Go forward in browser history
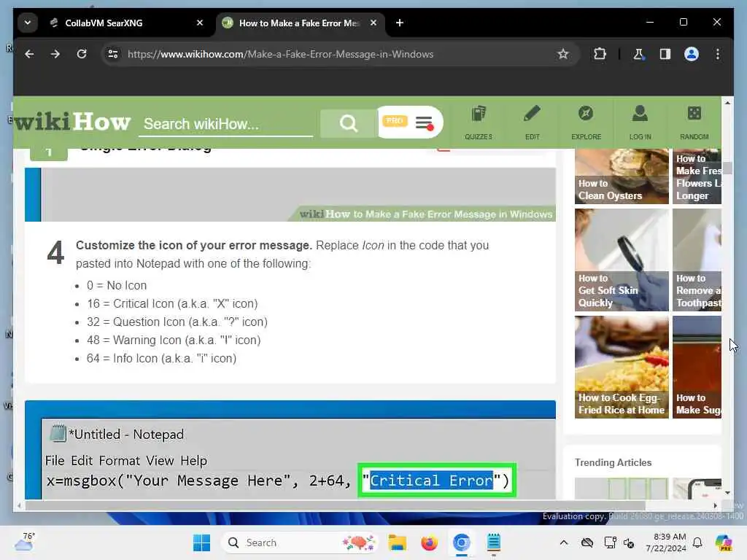747x560 pixels. pyautogui.click(x=55, y=54)
